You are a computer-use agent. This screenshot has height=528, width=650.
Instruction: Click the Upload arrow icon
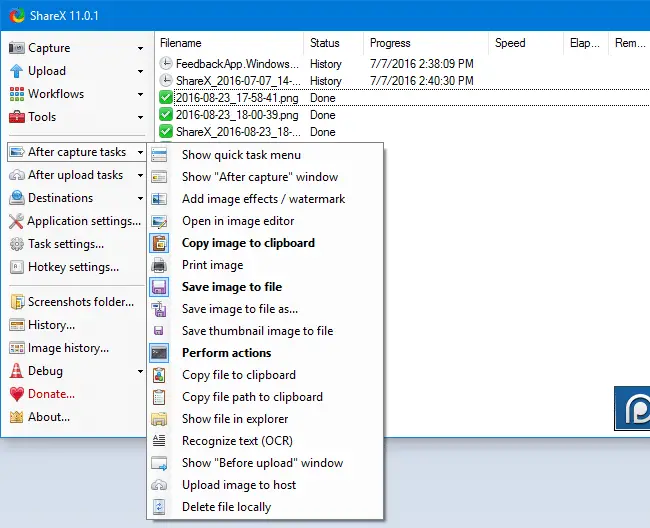(x=17, y=71)
